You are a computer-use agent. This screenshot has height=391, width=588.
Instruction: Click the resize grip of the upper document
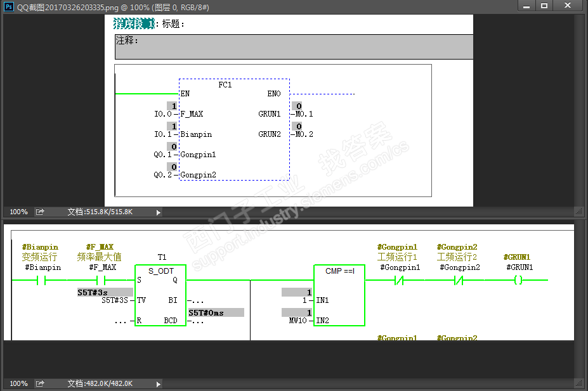[x=579, y=212]
